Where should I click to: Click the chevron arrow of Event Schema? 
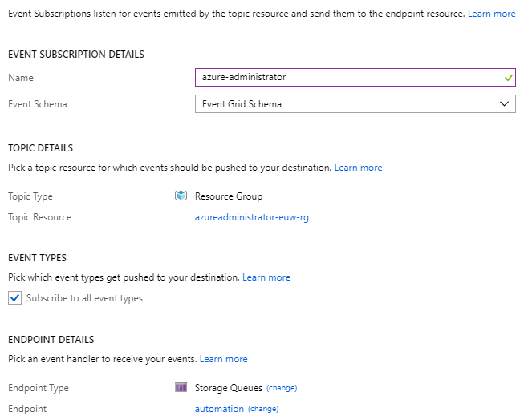tap(504, 103)
